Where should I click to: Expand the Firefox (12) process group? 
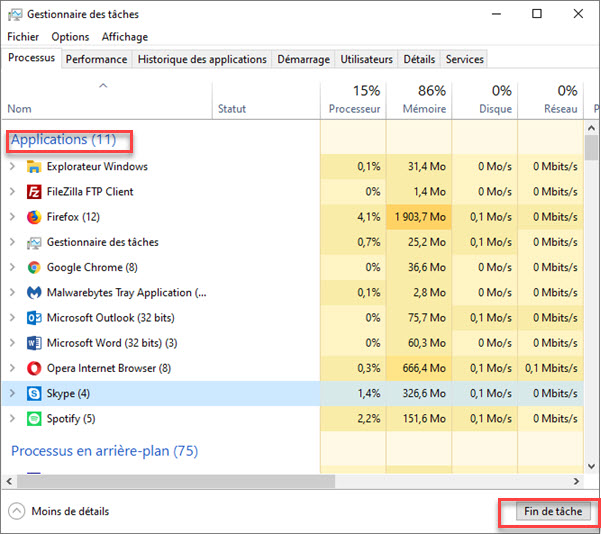pyautogui.click(x=12, y=217)
